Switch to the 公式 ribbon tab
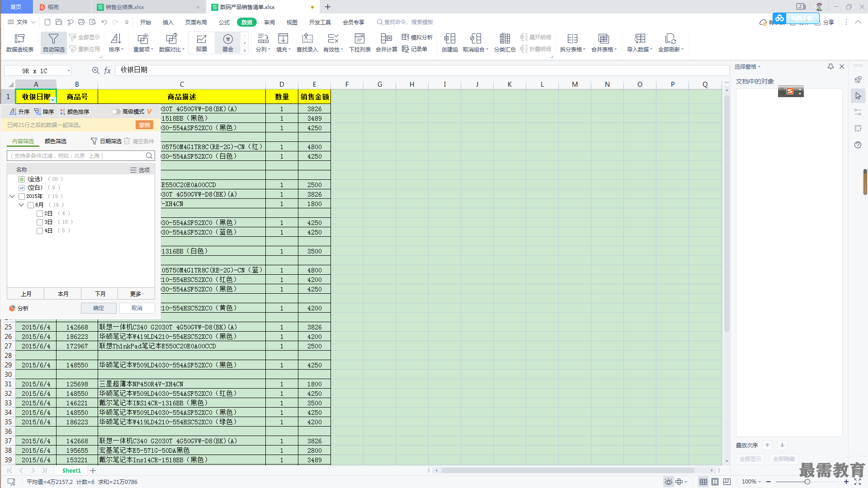The image size is (868, 488). point(224,22)
